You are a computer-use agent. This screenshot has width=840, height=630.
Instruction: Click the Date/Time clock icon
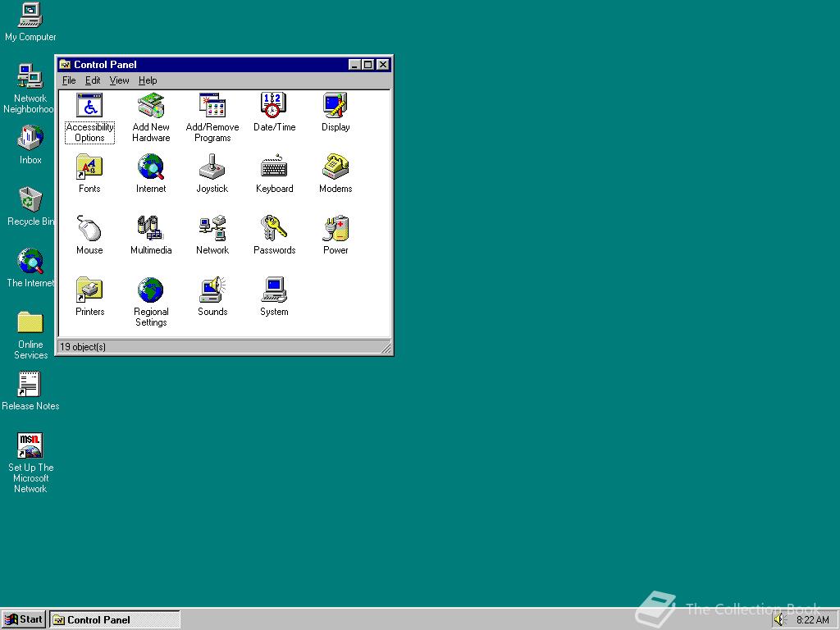[274, 106]
